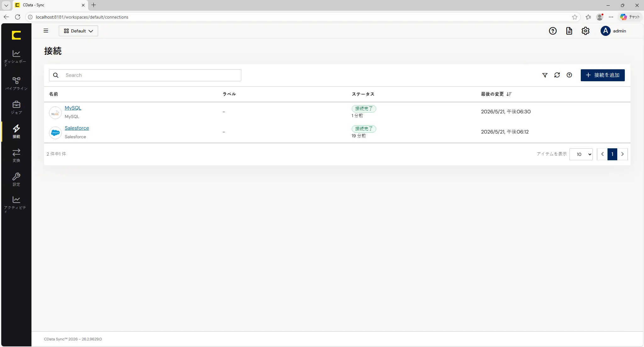
Task: Click the admin username
Action: coord(619,31)
